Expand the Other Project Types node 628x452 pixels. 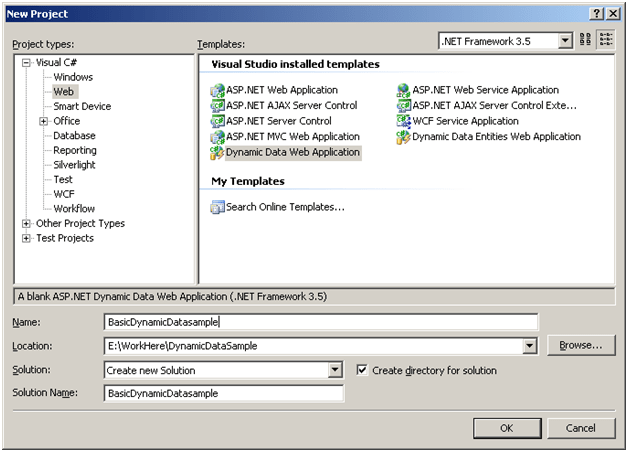[x=26, y=223]
